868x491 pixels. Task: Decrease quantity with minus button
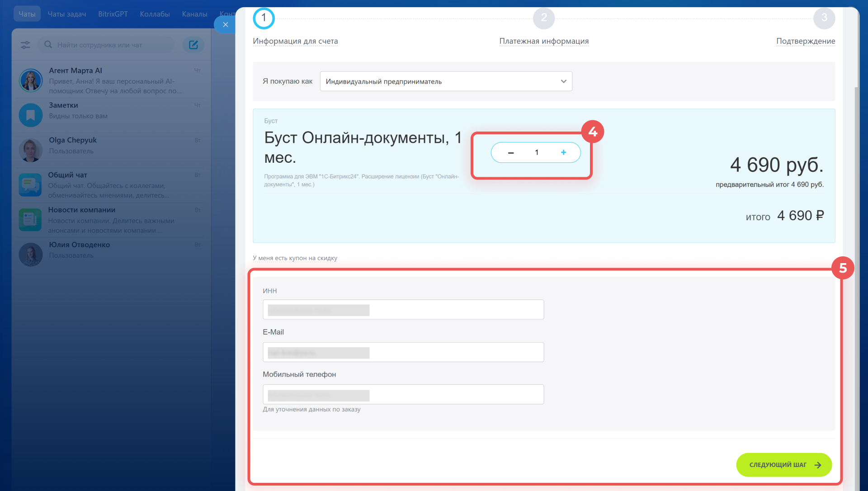(x=511, y=153)
